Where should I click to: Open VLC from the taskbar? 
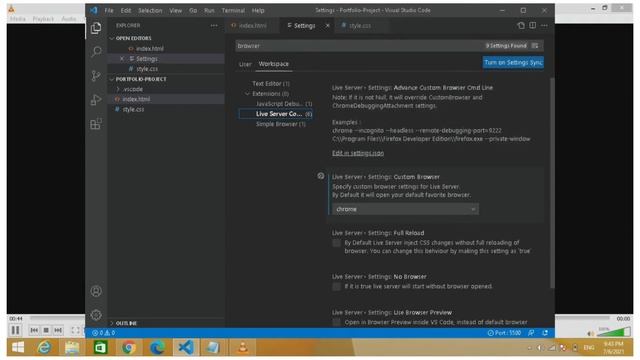point(243,347)
